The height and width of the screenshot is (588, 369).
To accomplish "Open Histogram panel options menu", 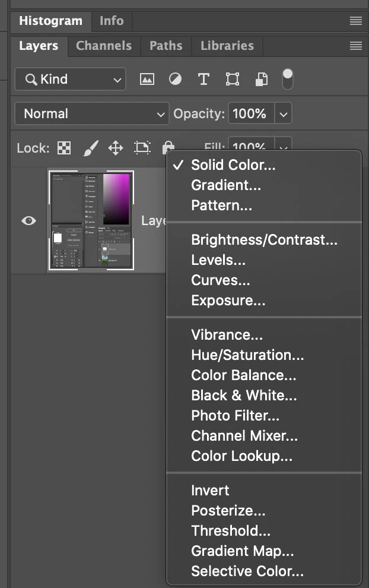I will [x=355, y=21].
